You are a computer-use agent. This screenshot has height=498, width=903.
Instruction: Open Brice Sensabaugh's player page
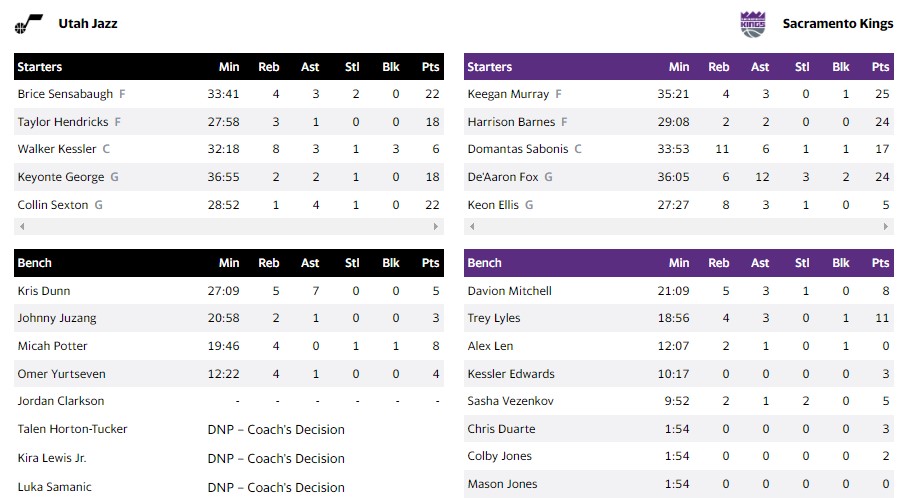pos(66,94)
